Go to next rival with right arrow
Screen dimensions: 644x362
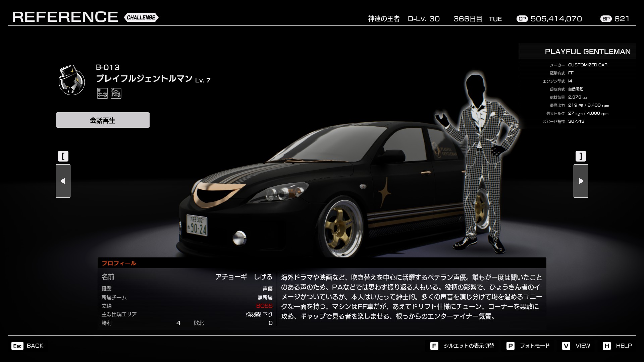click(581, 181)
